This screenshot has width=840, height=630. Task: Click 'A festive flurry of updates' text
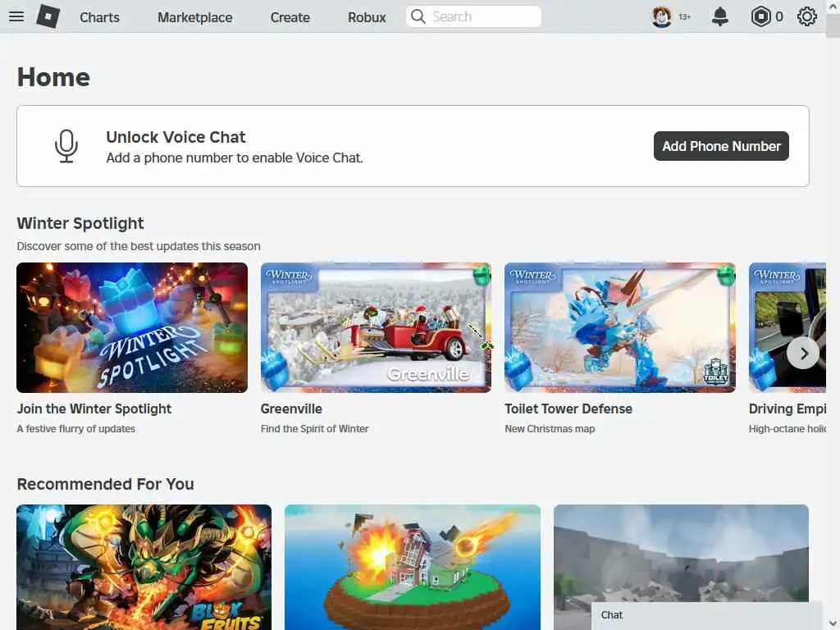76,428
